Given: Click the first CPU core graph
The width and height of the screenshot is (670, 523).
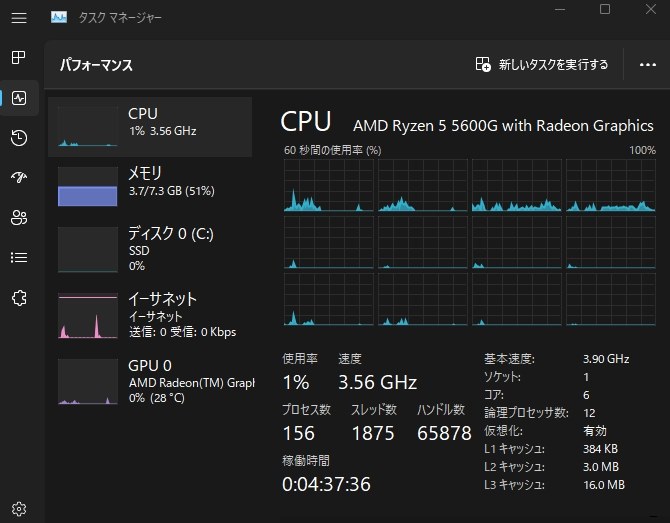Looking at the screenshot, I should click(327, 185).
